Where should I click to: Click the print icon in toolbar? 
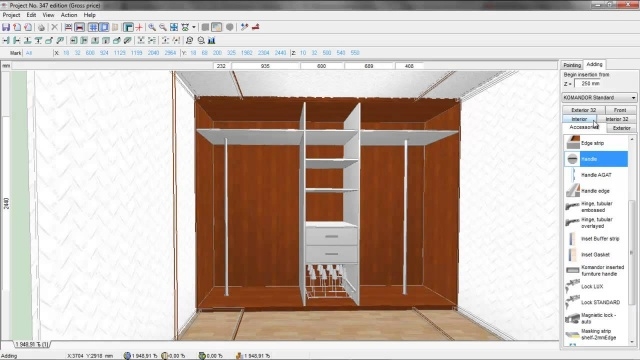(x=41, y=27)
